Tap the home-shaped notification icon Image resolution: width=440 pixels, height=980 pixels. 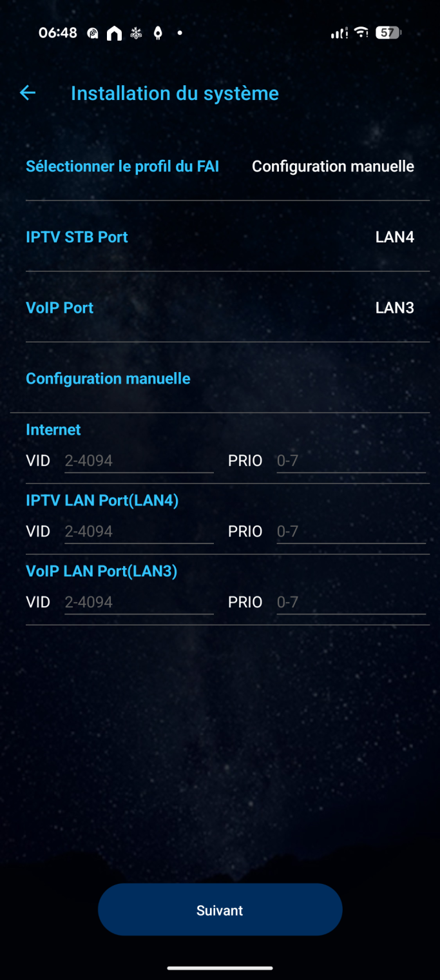(114, 33)
